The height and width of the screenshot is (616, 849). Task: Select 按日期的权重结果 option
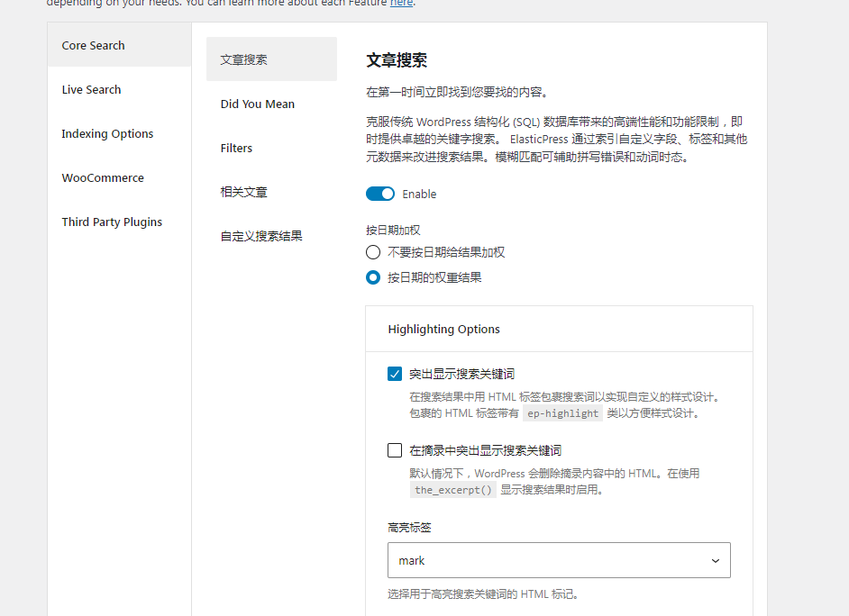[x=373, y=277]
